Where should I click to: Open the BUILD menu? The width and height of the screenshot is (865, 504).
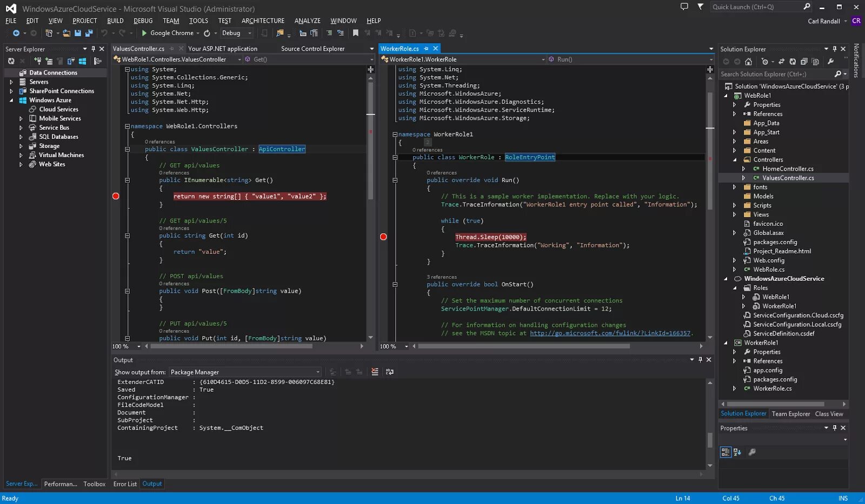pos(115,21)
